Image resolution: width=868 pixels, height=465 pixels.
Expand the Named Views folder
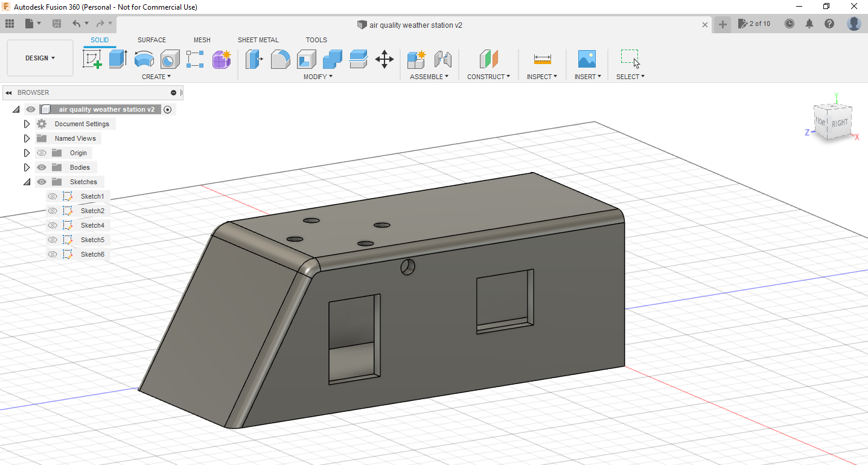coord(27,138)
